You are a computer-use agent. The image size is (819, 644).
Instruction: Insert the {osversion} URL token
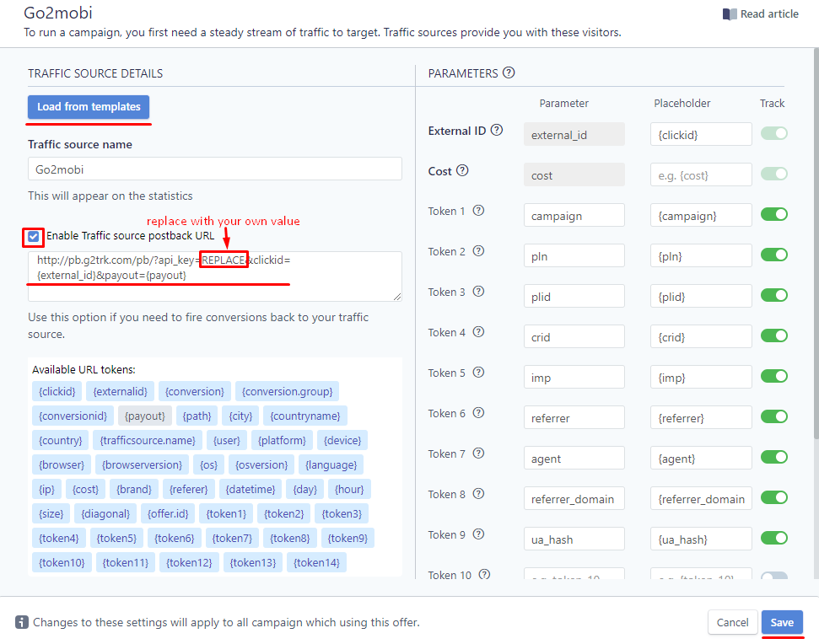(x=261, y=464)
